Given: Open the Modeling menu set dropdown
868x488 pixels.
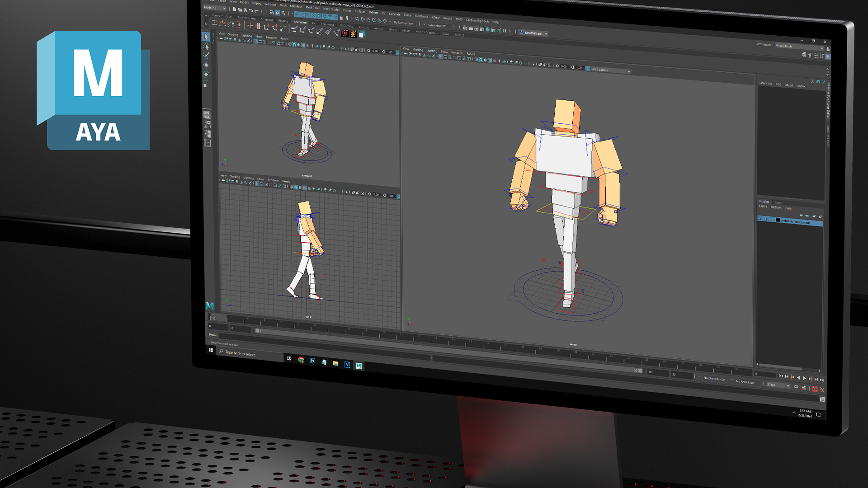Looking at the screenshot, I should click(x=215, y=8).
